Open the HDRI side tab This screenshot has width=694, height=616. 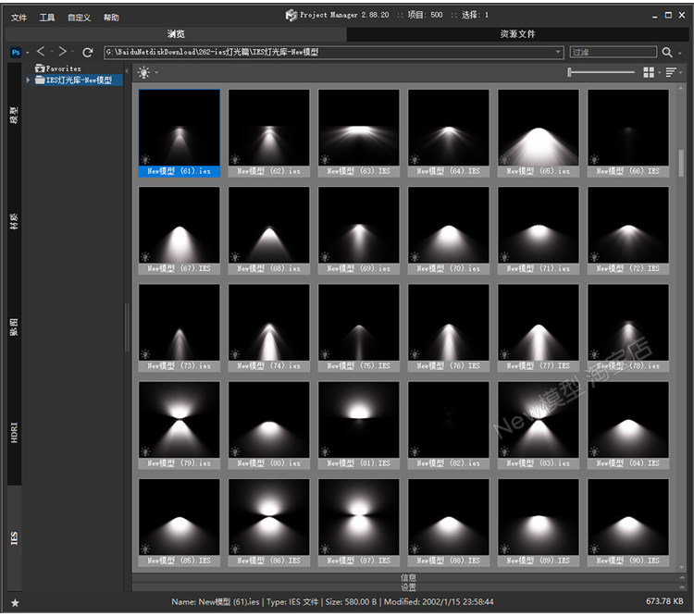point(14,432)
